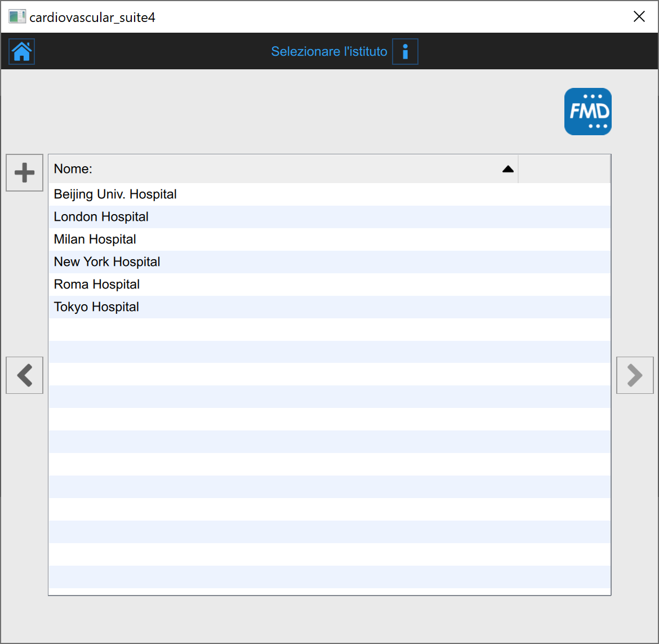Viewport: 659px width, 644px height.
Task: Pick New York Hospital
Action: 107,262
